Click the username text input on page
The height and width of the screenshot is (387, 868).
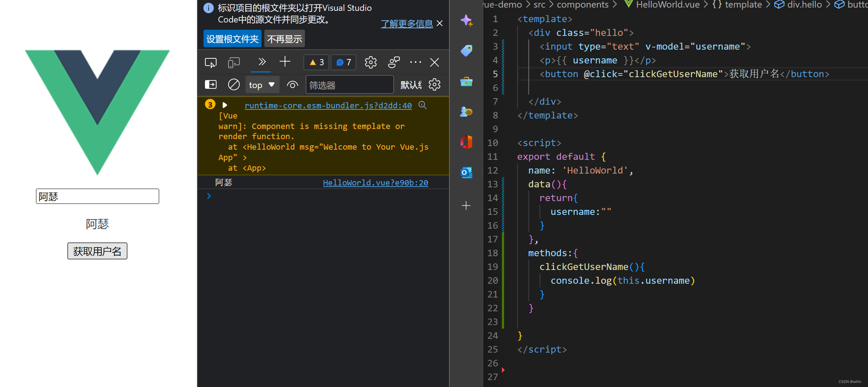click(97, 196)
